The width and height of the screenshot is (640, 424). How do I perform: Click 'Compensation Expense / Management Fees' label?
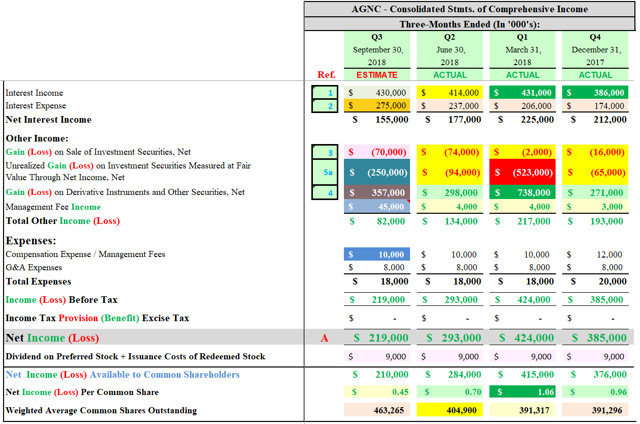[85, 254]
